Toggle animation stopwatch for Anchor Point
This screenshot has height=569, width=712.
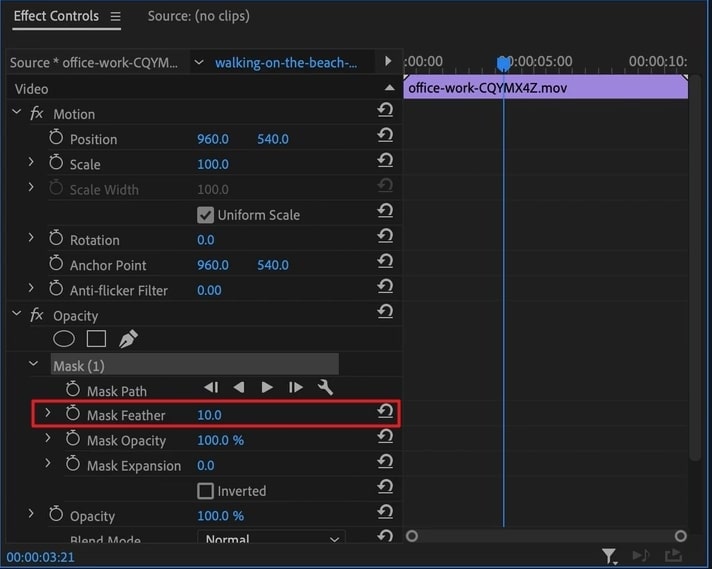click(56, 263)
